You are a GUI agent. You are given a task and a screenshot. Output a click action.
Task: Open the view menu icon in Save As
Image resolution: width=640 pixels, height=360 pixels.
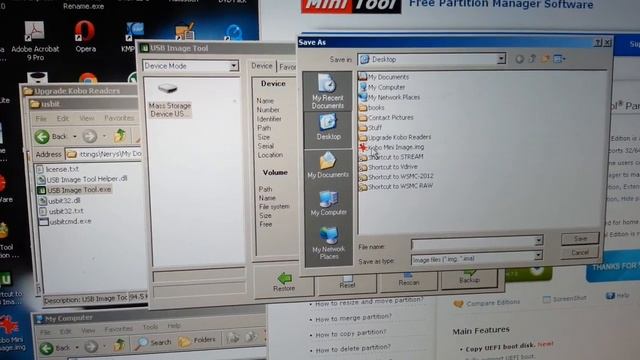point(559,59)
